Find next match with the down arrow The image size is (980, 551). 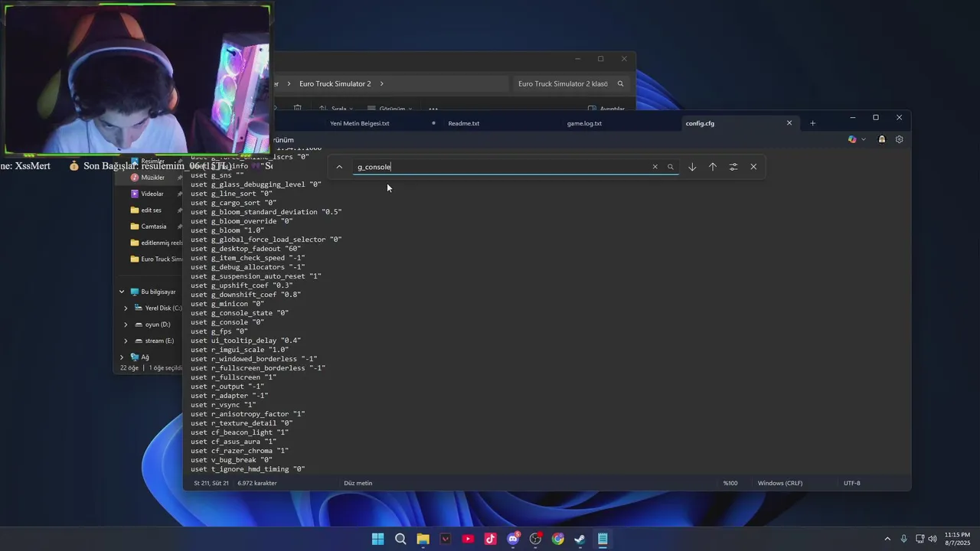coord(692,167)
